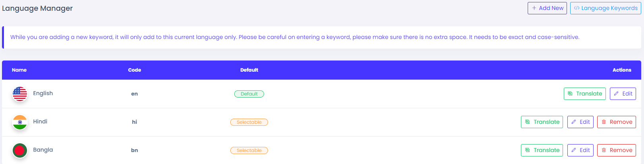Open Language Keywords page
The width and height of the screenshot is (644, 164).
click(605, 8)
